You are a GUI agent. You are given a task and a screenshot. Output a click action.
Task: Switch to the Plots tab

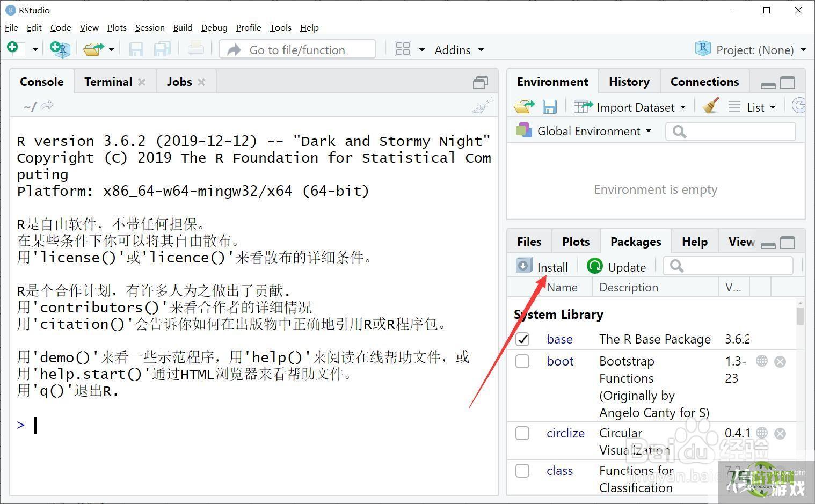(576, 242)
